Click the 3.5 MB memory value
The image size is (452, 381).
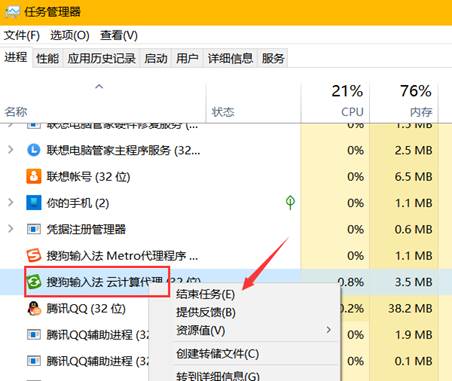[x=413, y=282]
